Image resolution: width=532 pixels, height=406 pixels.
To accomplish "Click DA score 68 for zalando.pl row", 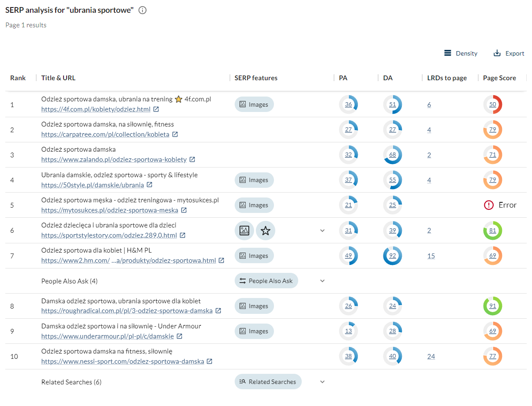I will tap(393, 155).
